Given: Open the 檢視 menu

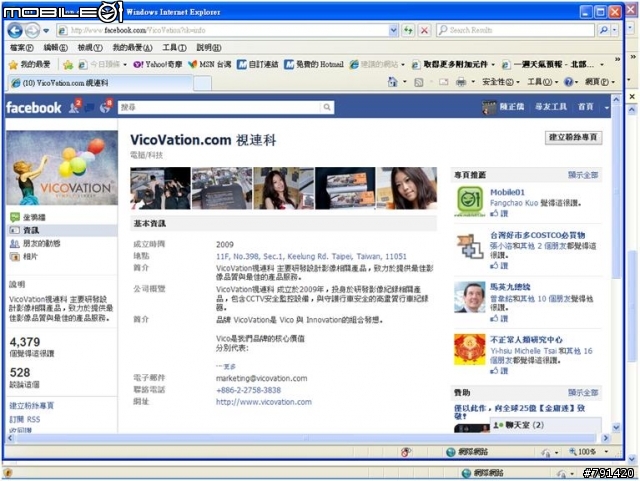Looking at the screenshot, I should pyautogui.click(x=90, y=48).
